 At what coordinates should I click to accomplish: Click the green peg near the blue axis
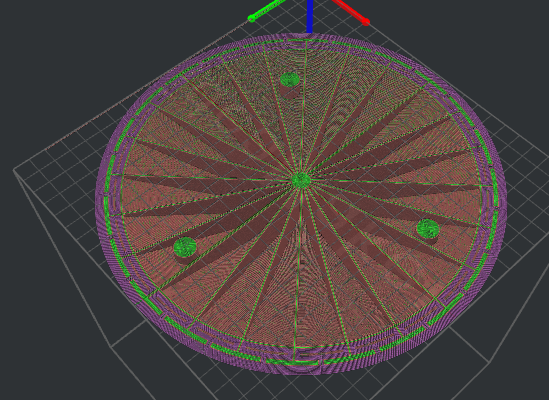290,80
